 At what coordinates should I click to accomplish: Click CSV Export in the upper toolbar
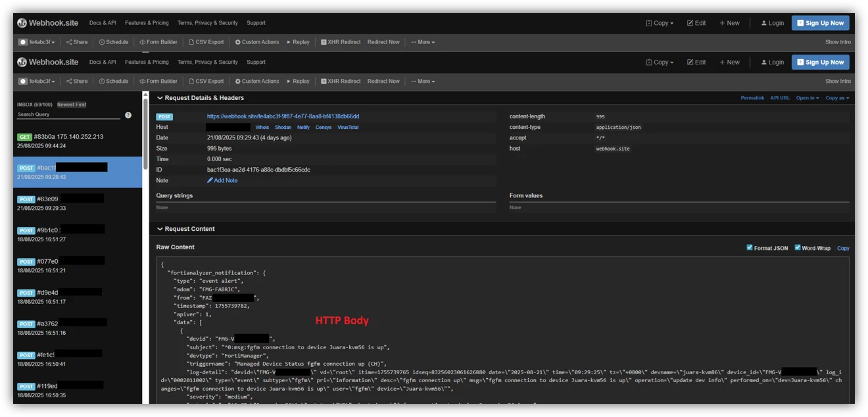(206, 42)
